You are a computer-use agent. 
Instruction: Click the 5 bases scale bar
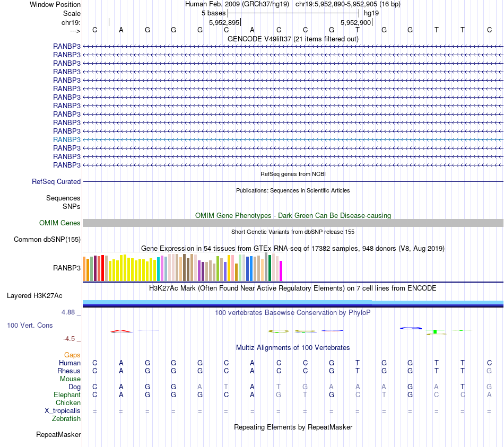293,13
